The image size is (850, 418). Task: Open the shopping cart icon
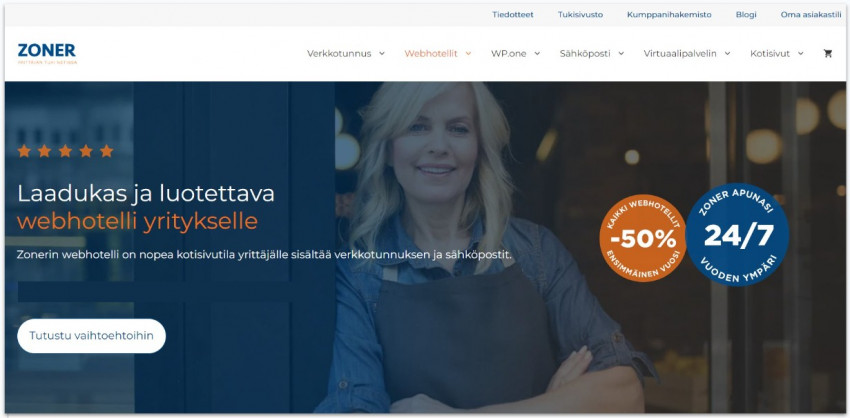[827, 54]
